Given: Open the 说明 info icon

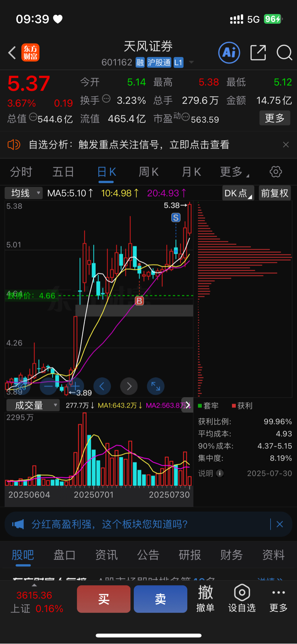Looking at the screenshot, I should (x=220, y=473).
